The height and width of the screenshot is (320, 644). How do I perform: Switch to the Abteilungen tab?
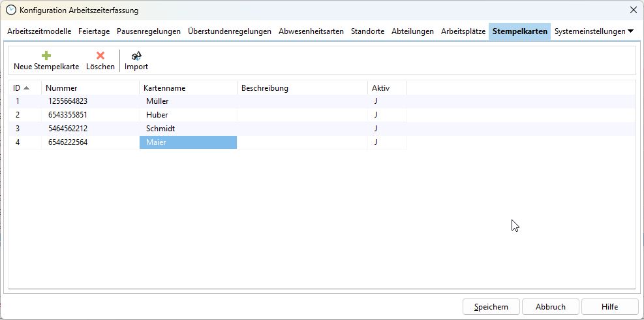[x=412, y=31]
